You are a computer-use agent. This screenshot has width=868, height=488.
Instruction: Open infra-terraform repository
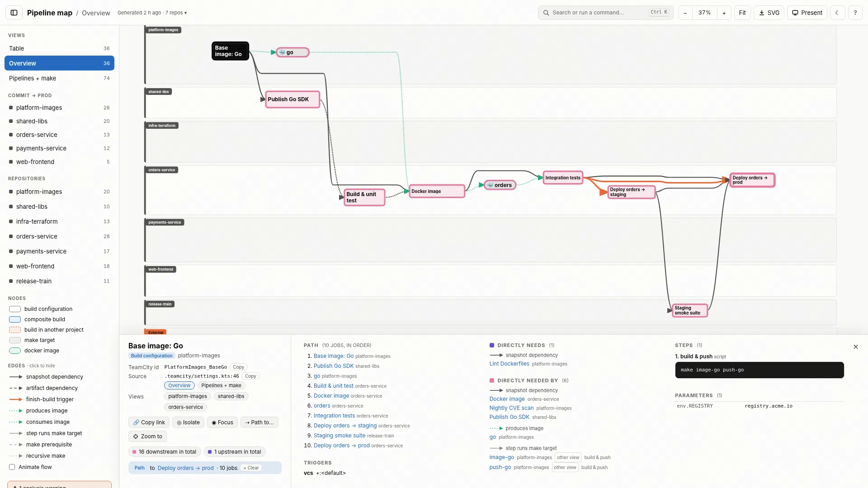(59, 221)
